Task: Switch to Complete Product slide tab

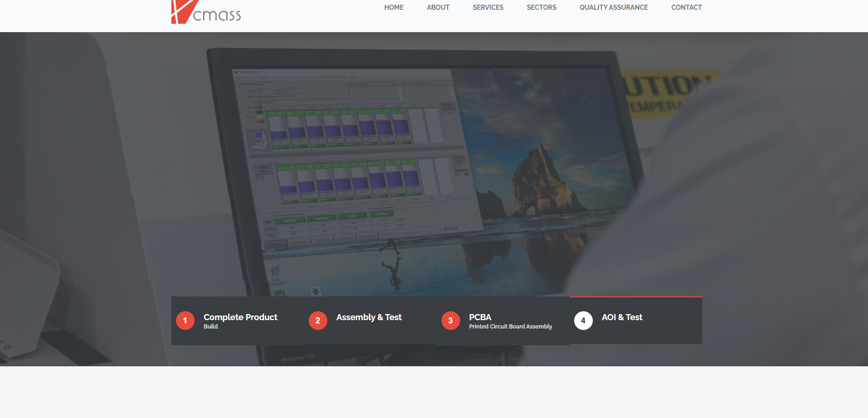Action: pos(237,321)
